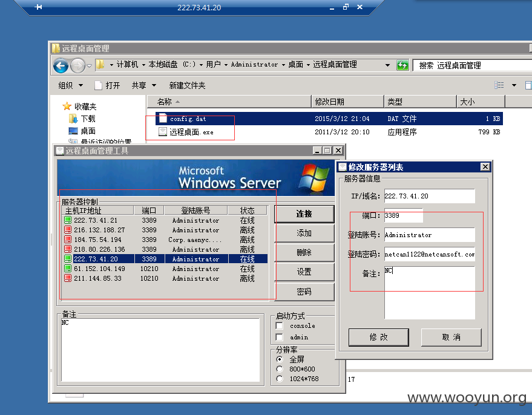Select the 1024*768 resolution option
This screenshot has height=415, width=532.
click(x=280, y=378)
